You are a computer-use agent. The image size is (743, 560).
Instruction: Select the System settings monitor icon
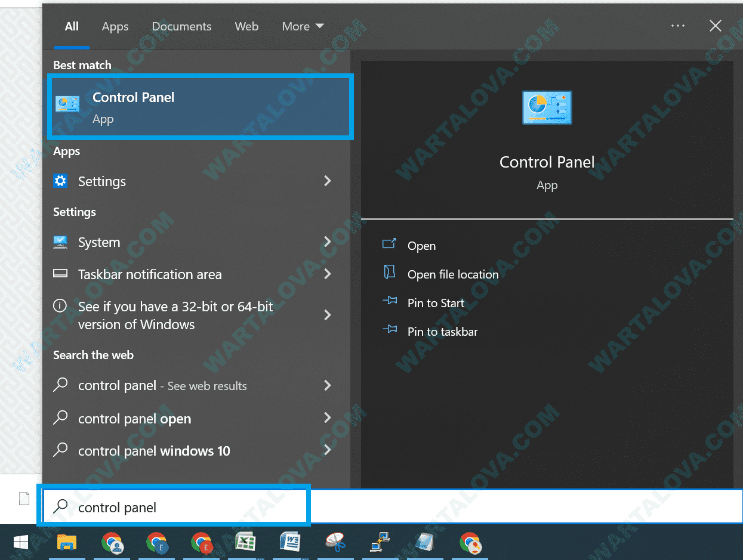[60, 242]
